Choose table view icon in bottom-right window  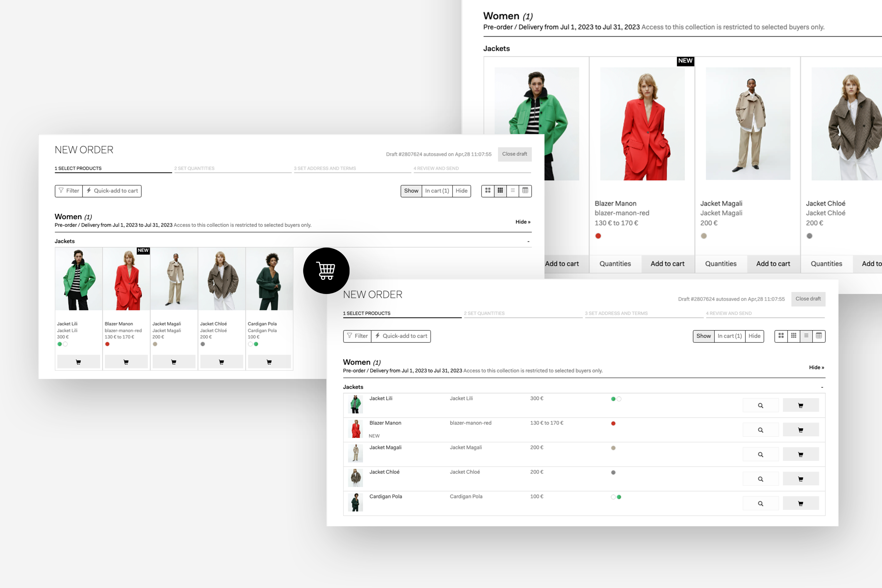coord(818,336)
